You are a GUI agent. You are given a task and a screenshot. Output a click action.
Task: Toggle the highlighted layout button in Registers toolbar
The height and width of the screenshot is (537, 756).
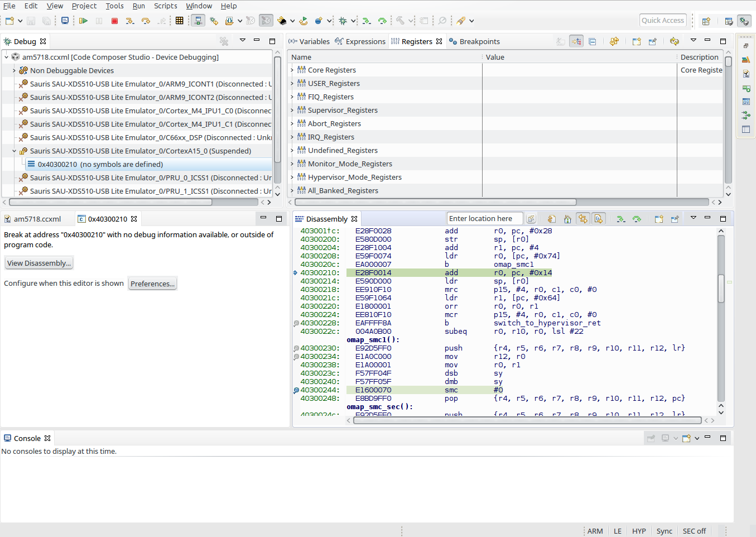point(576,41)
